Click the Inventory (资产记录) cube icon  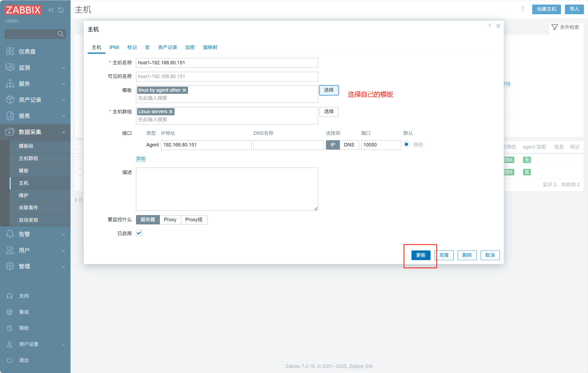tap(10, 99)
